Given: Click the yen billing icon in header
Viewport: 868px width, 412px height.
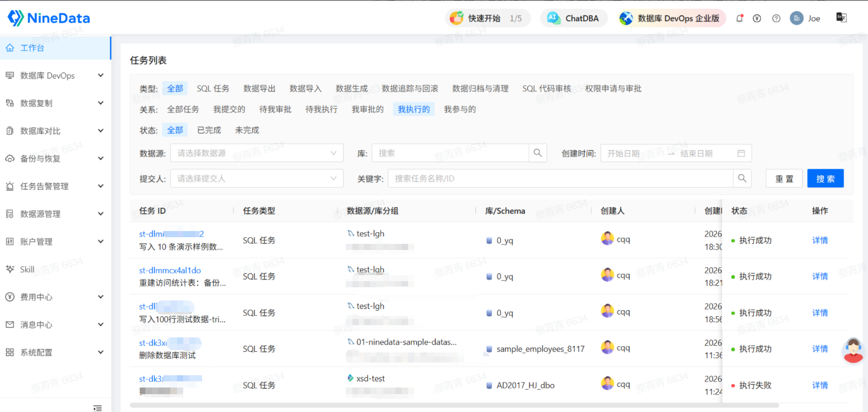Looking at the screenshot, I should pyautogui.click(x=757, y=18).
